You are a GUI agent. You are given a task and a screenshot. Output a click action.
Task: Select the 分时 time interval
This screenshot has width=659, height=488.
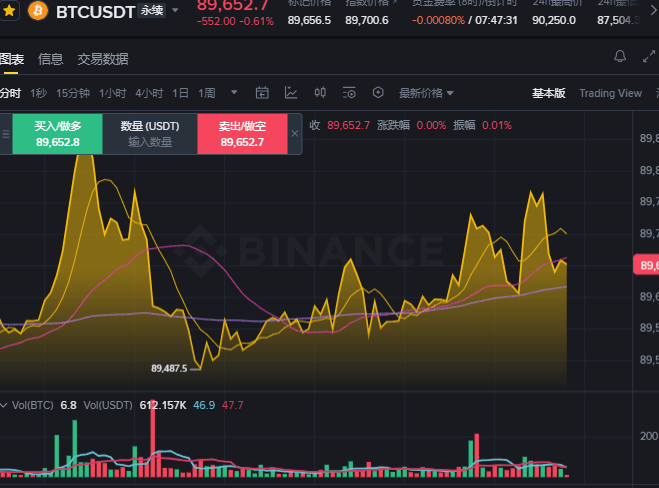click(x=11, y=93)
